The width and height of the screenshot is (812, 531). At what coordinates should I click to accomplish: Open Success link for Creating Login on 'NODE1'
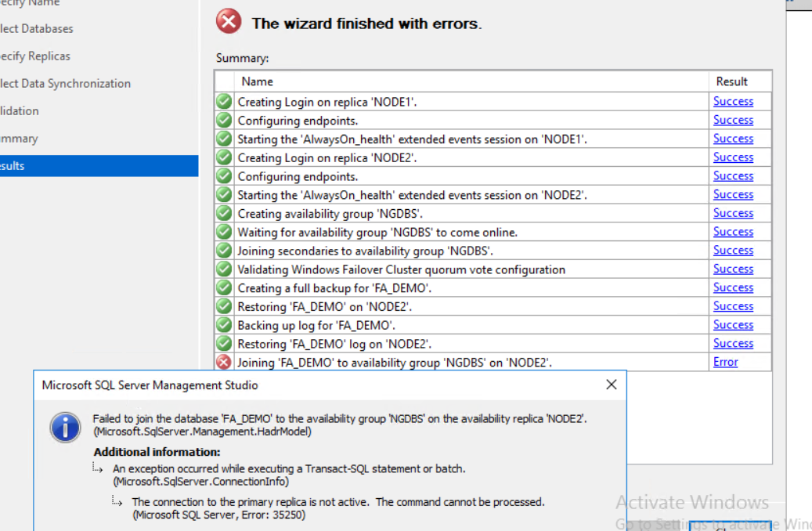(733, 102)
